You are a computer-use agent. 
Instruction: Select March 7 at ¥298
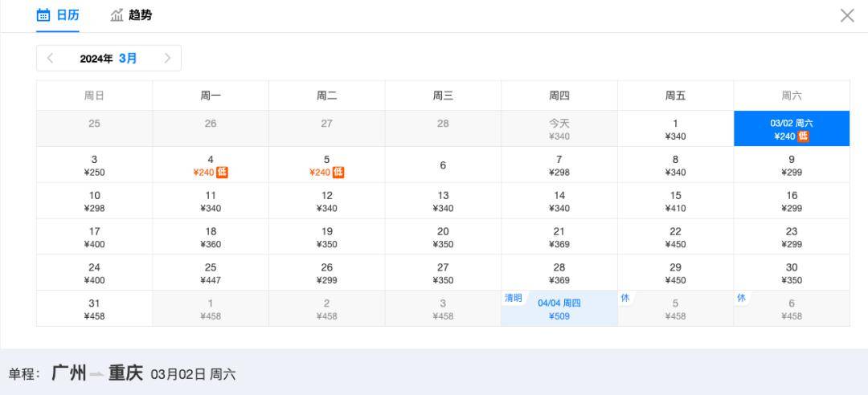point(559,165)
